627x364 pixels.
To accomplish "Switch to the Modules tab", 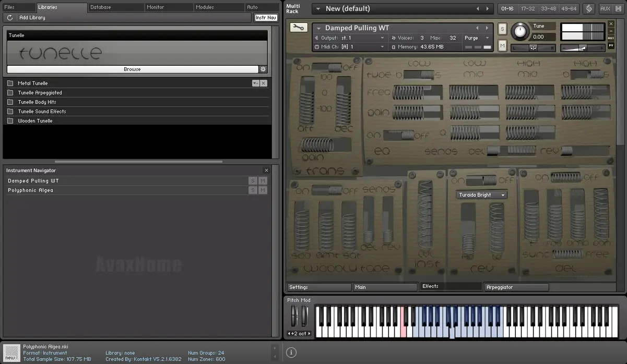I will point(219,7).
